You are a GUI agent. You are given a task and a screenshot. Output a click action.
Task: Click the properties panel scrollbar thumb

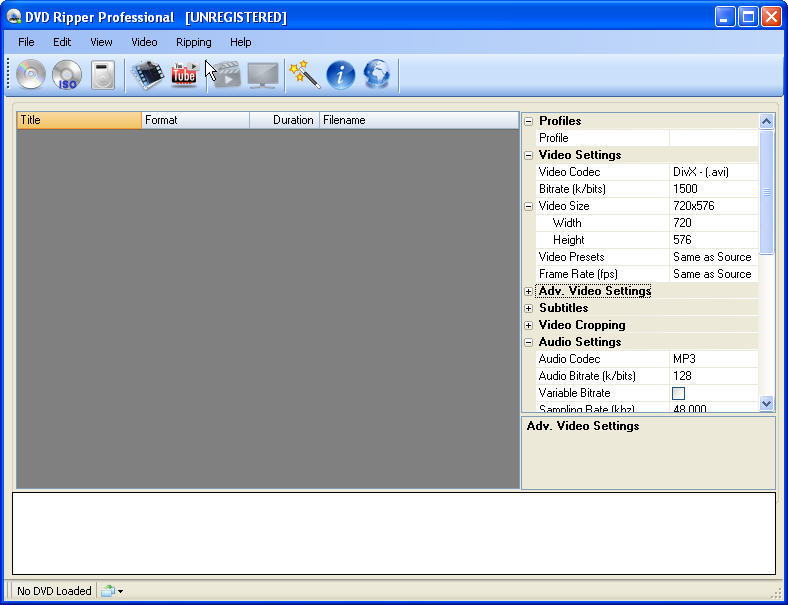click(766, 192)
